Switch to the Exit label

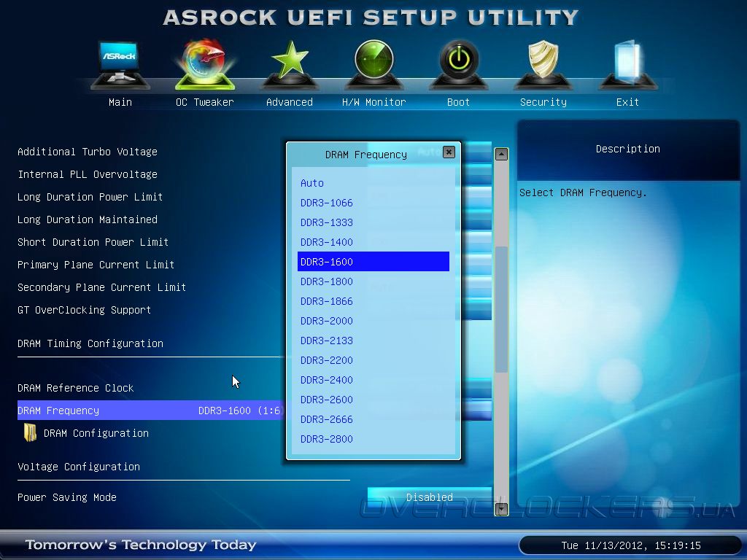627,102
